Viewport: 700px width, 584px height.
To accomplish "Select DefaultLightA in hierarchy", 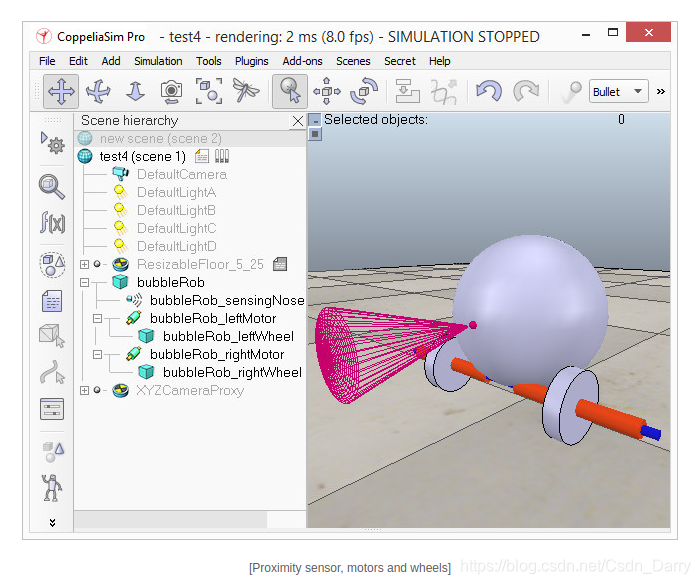I will [176, 192].
